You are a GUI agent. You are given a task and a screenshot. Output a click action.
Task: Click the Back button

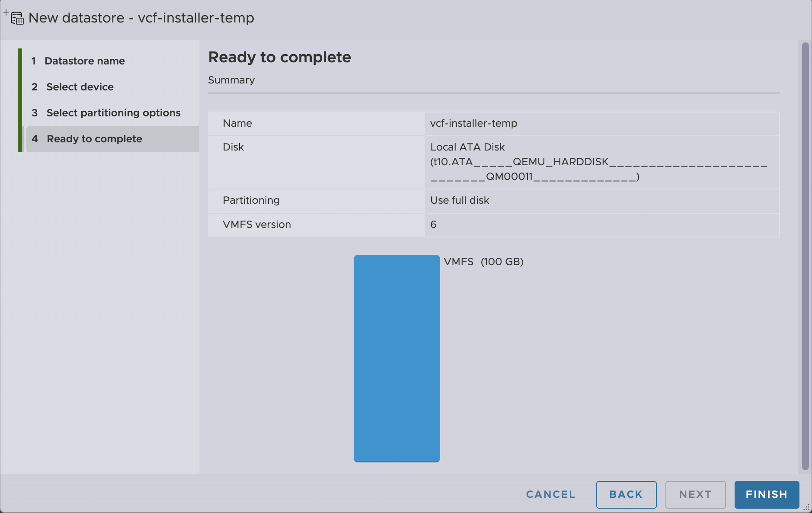[626, 494]
